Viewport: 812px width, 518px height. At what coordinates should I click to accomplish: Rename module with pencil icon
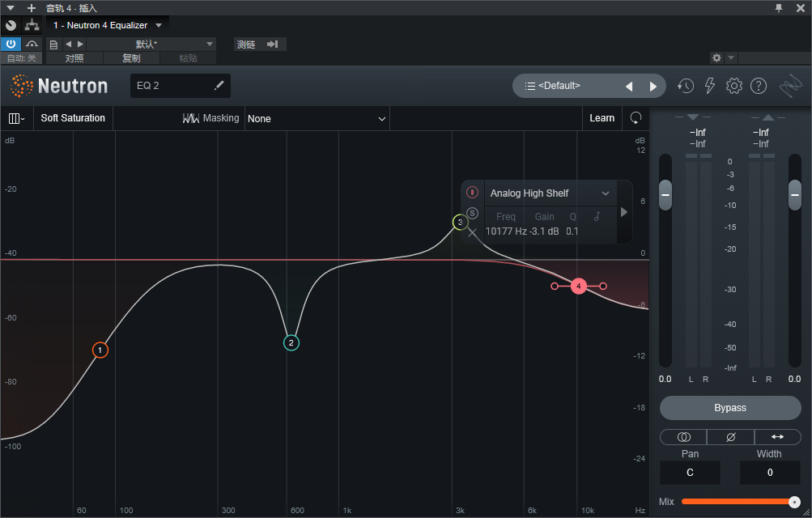[219, 85]
